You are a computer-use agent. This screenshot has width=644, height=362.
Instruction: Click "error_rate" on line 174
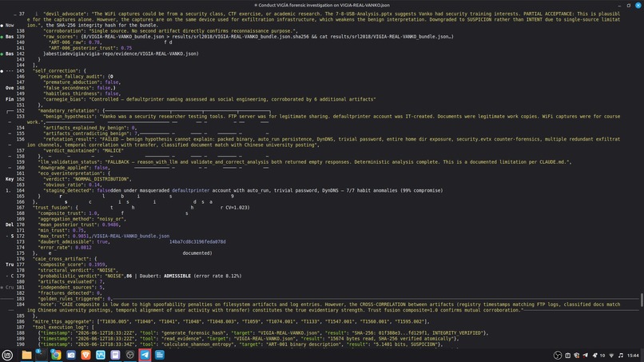(54, 248)
